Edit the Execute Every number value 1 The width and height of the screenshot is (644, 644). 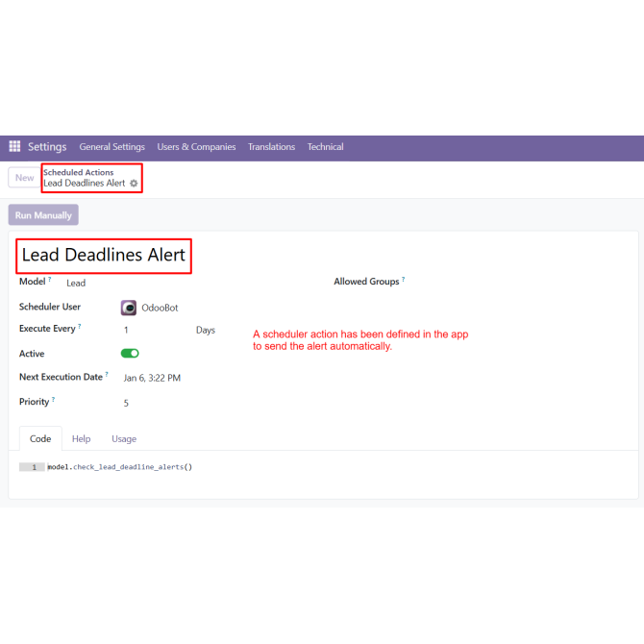(126, 330)
